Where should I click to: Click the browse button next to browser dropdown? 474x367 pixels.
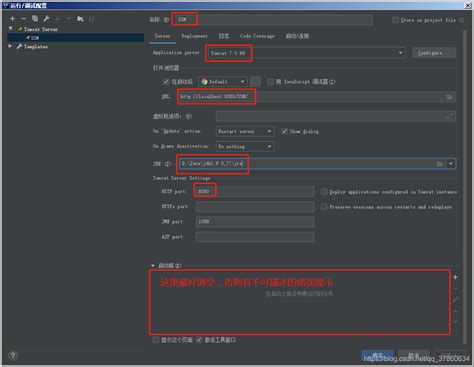255,82
